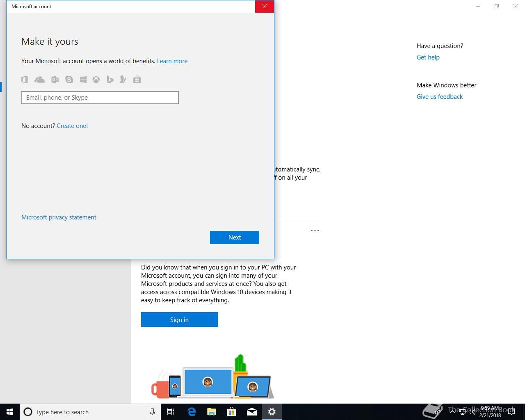Restore down the Settings window

pyautogui.click(x=497, y=7)
